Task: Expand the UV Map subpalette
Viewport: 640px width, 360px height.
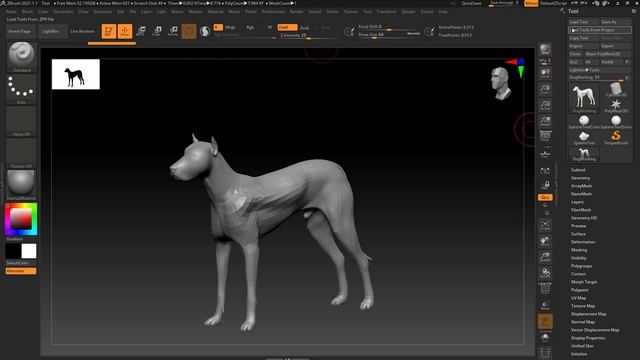Action: 578,298
